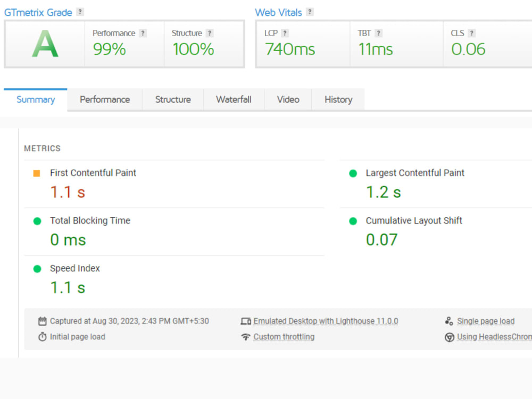Click the large A grade letter
This screenshot has height=399, width=532.
45,44
